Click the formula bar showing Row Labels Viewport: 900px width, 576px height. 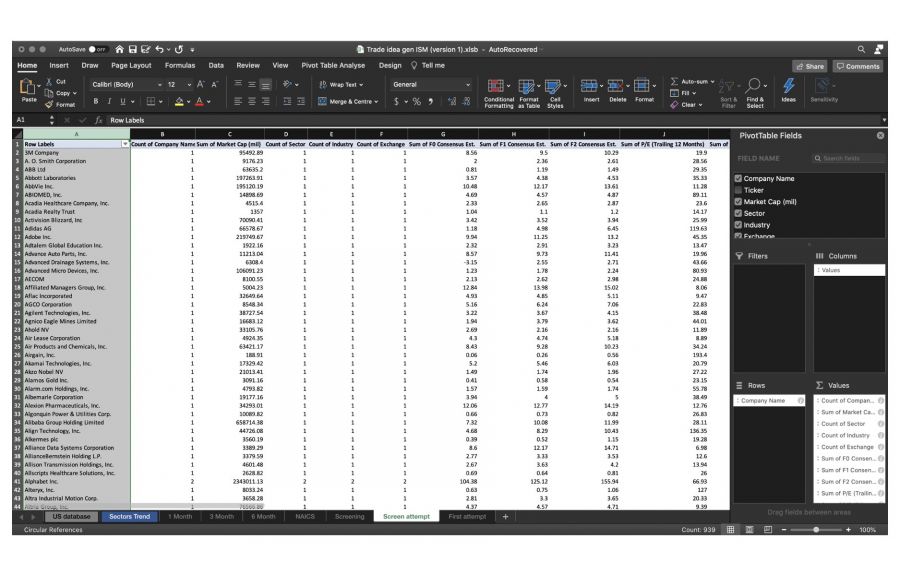pos(494,120)
